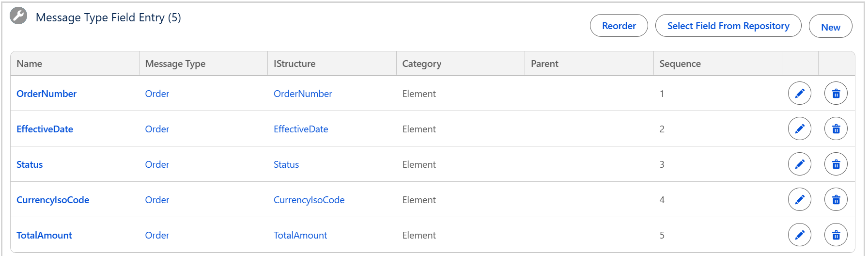The width and height of the screenshot is (868, 256).
Task: Open Order message type in OrderNumber row
Action: (x=157, y=94)
